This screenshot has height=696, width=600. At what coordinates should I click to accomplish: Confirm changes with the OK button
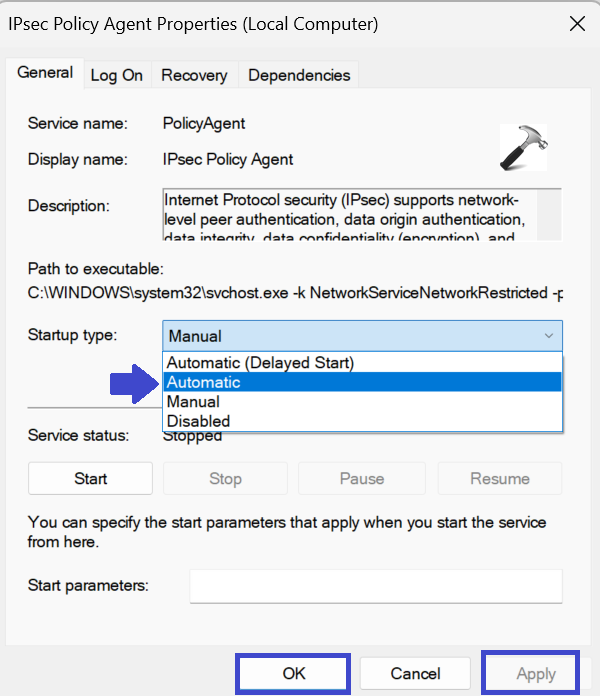point(293,674)
